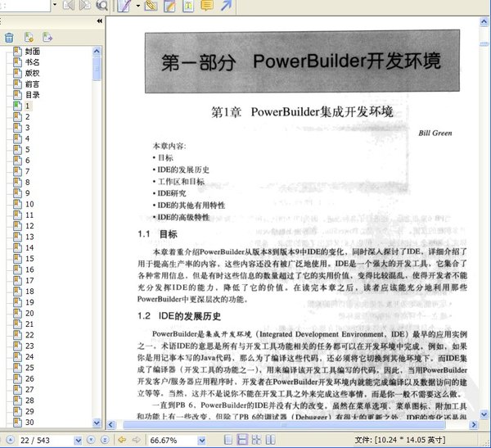Click the find previous arrow icon in toolbar
This screenshot has height=448, width=491.
(x=69, y=5)
